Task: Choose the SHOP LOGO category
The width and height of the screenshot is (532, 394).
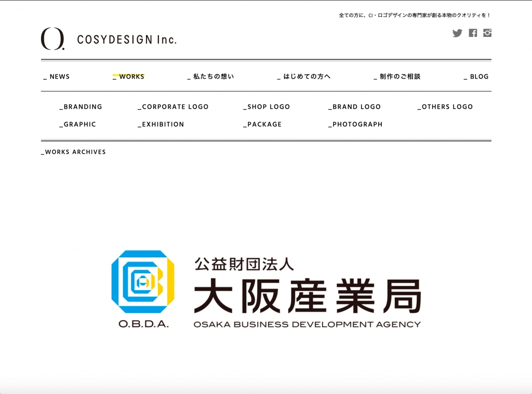Action: click(x=267, y=107)
